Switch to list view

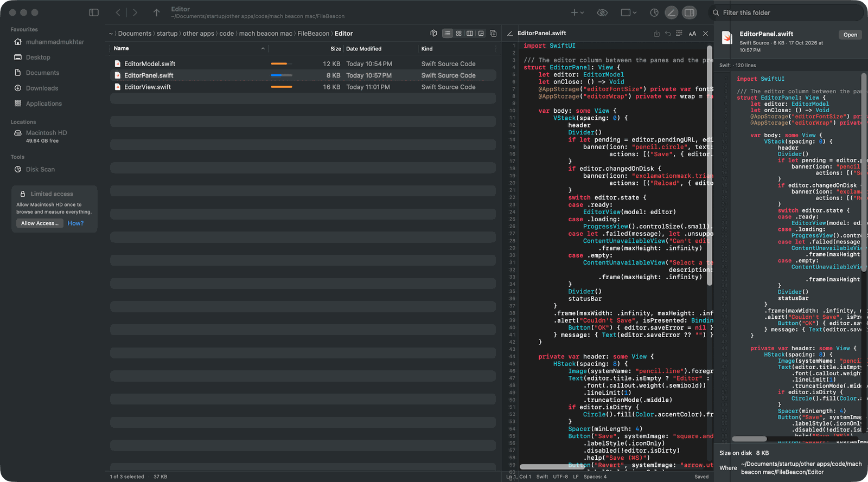point(447,34)
